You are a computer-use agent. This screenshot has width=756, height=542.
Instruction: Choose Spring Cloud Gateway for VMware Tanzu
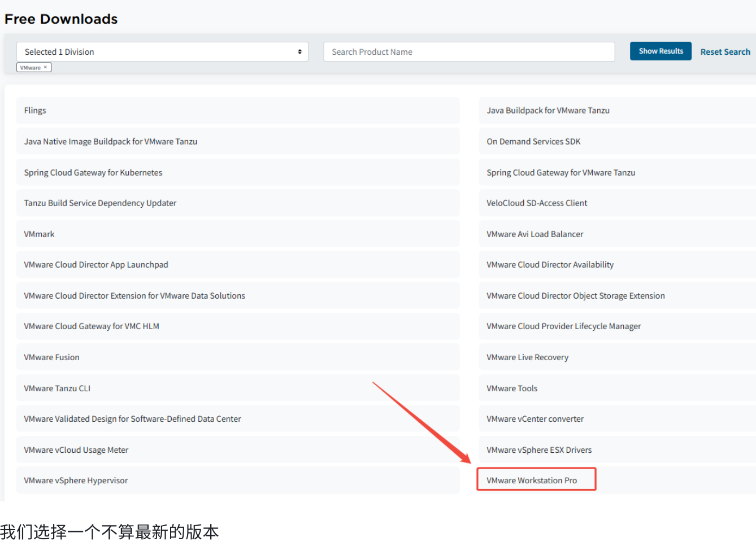pos(618,173)
